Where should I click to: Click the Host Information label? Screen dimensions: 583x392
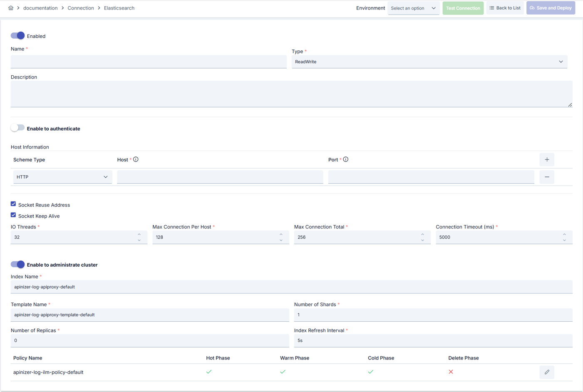coord(30,147)
